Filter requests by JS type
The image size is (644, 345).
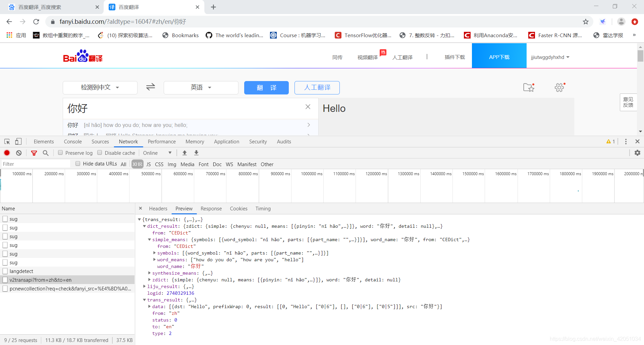149,164
